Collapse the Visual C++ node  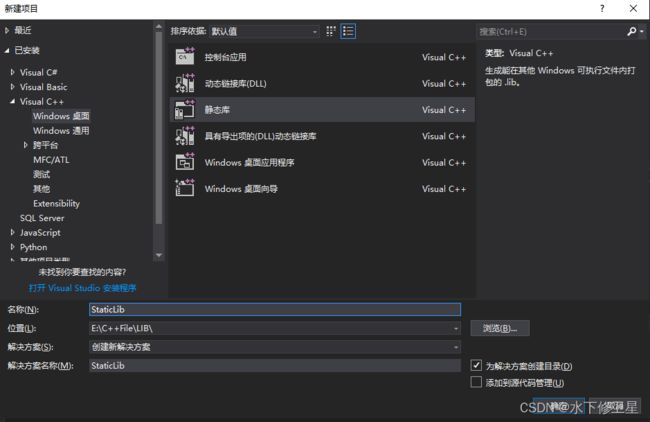tap(12, 101)
